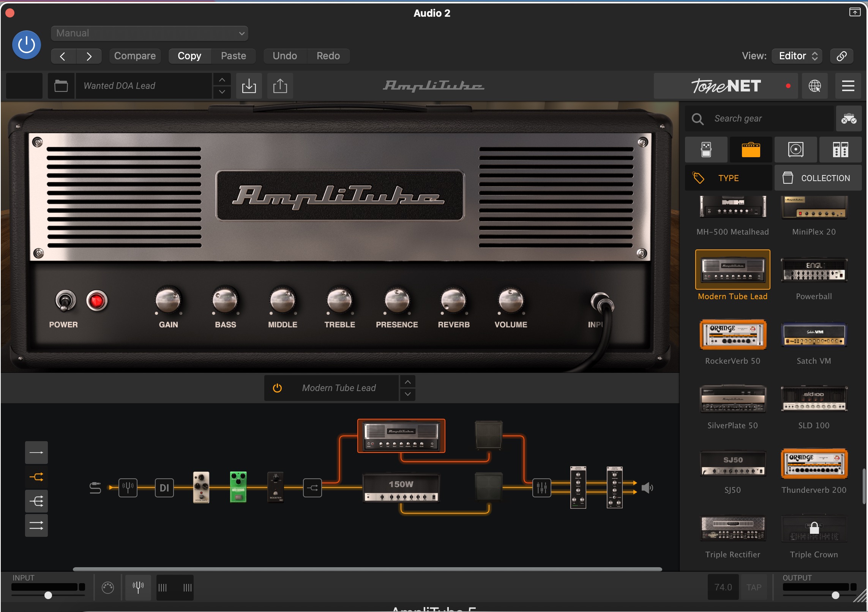Toggle the plugin power bypass button
Screen dimensions: 868x612
(27, 45)
